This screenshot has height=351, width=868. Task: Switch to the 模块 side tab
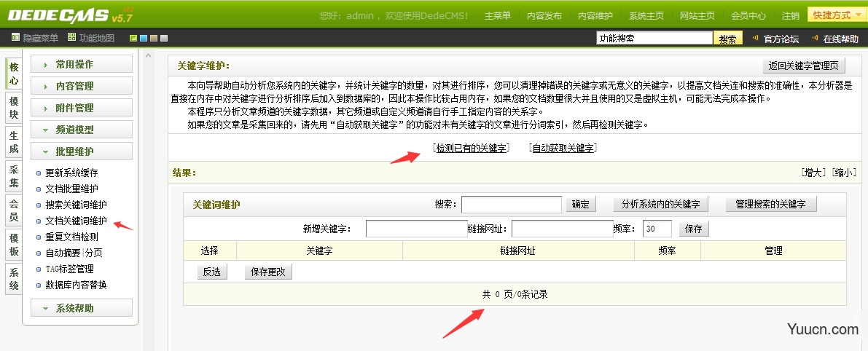[13, 108]
